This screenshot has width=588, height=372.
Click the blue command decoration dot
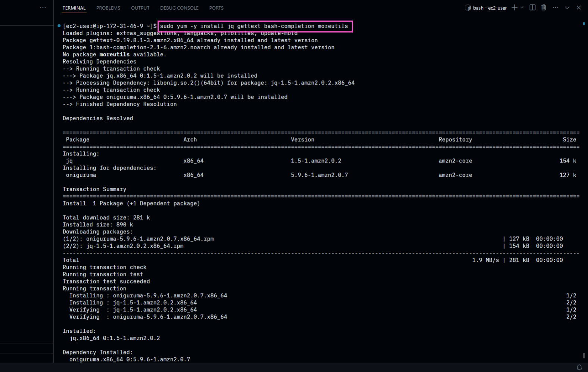pyautogui.click(x=59, y=26)
